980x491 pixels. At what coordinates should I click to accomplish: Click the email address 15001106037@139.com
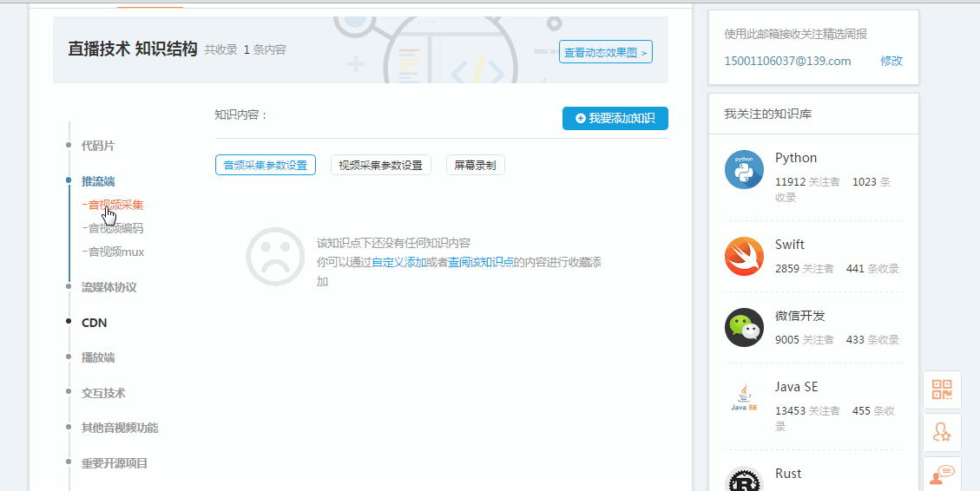787,61
